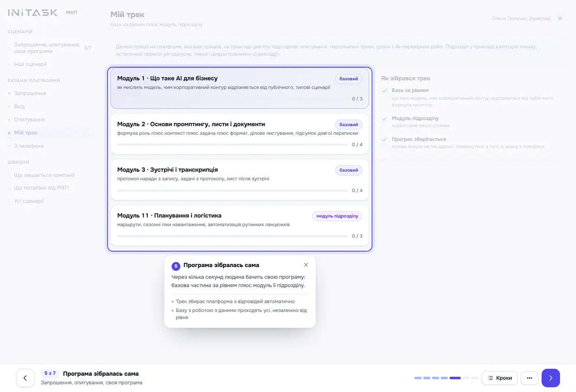Viewport: 576px width, 392px height.
Task: Open the Кроки steps list
Action: 499,378
